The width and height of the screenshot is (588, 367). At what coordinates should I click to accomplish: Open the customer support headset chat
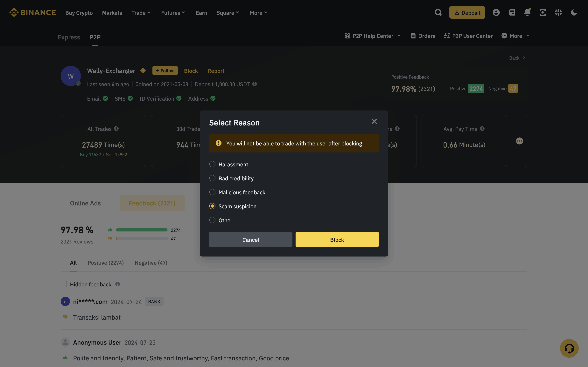[x=569, y=348]
